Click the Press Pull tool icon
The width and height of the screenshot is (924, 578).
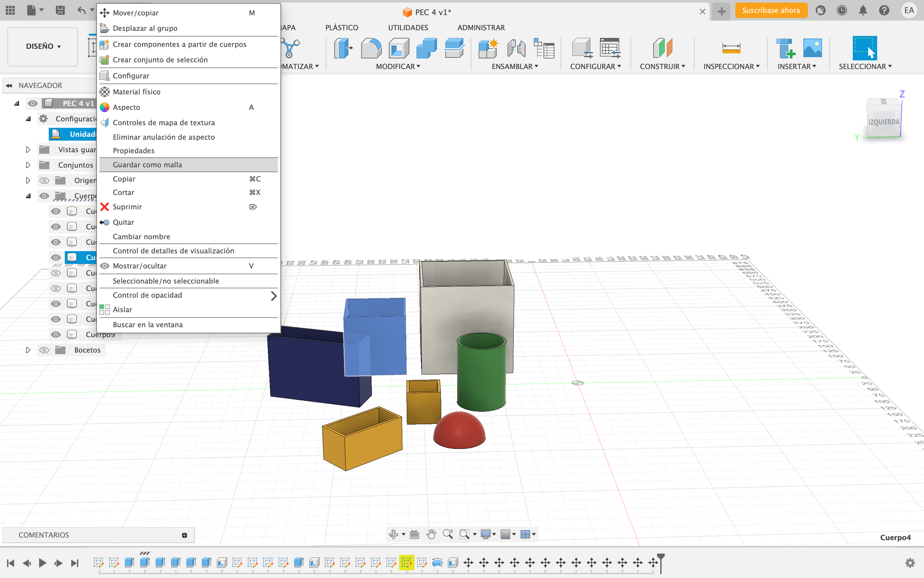[343, 48]
